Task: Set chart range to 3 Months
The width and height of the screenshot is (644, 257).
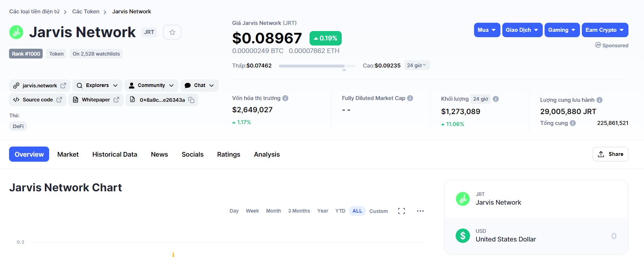Action: [x=299, y=211]
